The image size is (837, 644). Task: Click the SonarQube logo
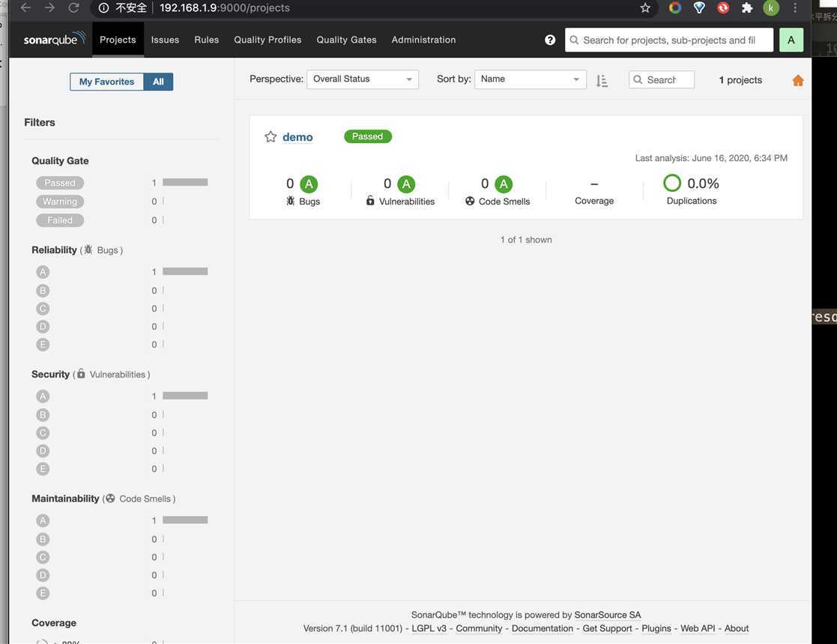55,39
